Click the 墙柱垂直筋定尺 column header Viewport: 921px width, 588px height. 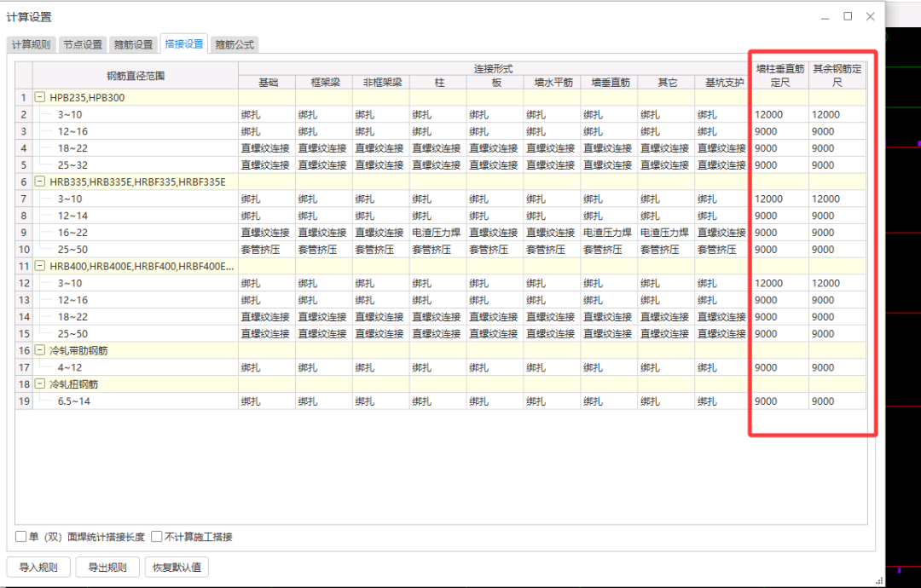[x=780, y=76]
